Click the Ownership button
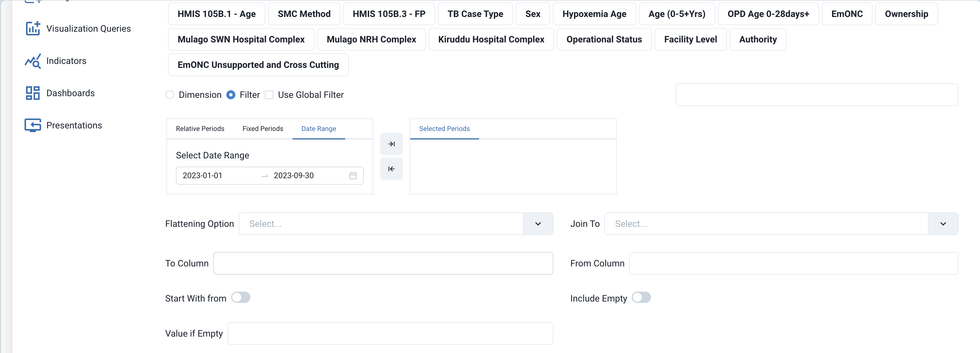Image resolution: width=980 pixels, height=353 pixels. click(906, 14)
